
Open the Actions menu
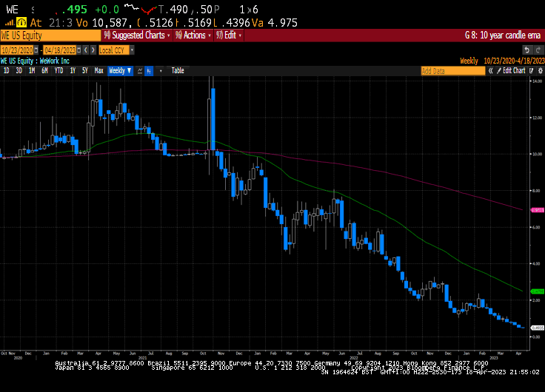tap(193, 35)
